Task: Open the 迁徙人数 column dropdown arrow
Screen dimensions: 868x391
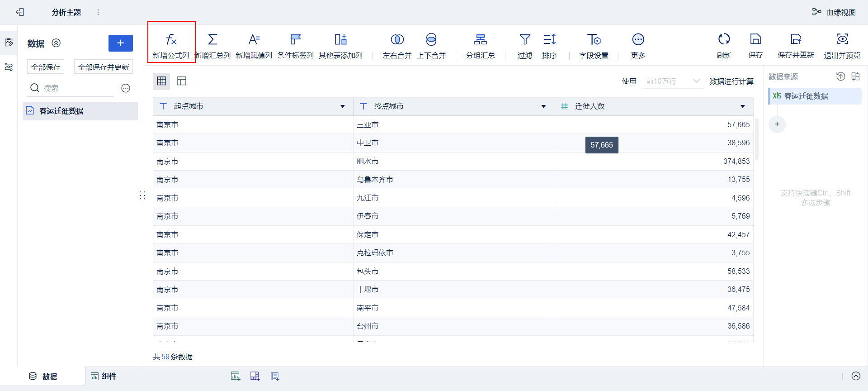Action: click(x=743, y=106)
